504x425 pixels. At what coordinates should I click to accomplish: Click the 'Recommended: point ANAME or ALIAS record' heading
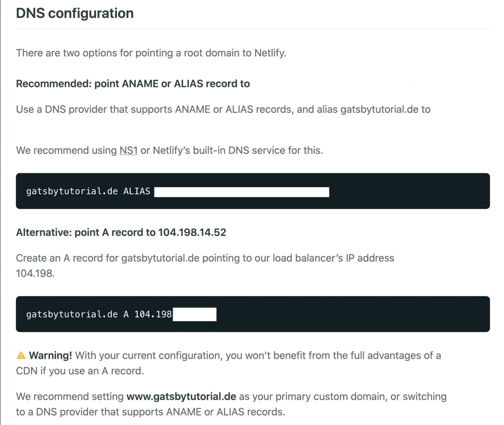(x=133, y=84)
